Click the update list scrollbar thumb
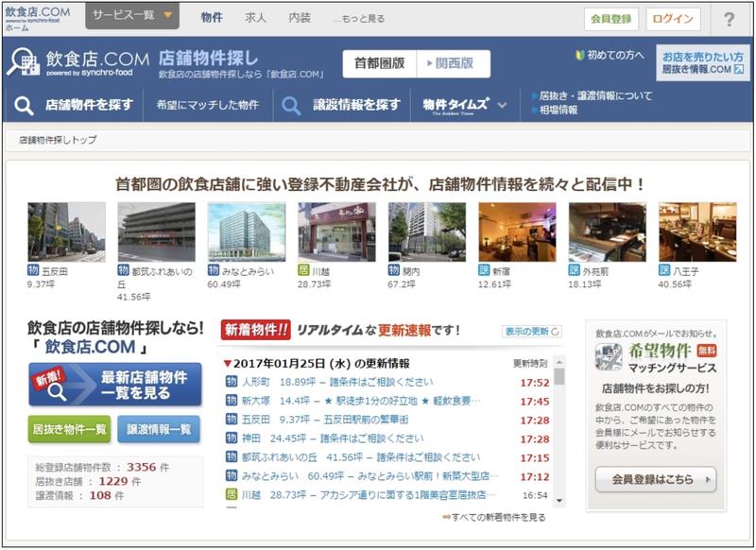This screenshot has height=550, width=756. tap(559, 376)
